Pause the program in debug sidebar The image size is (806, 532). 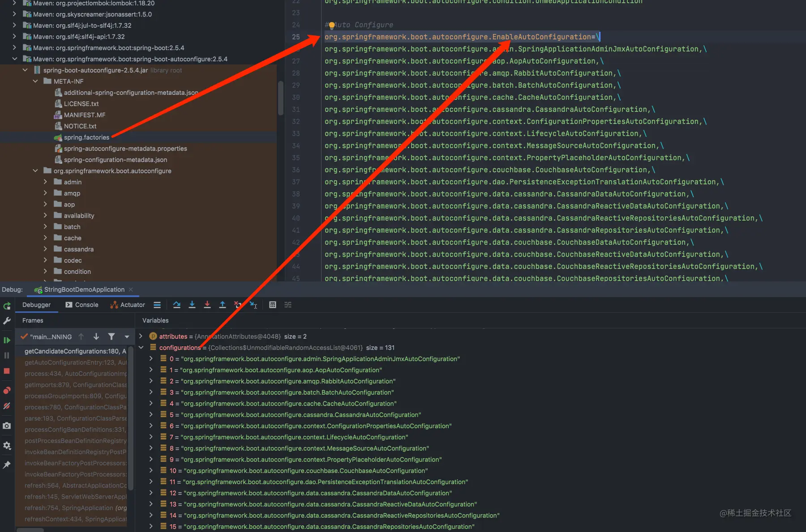(7, 355)
